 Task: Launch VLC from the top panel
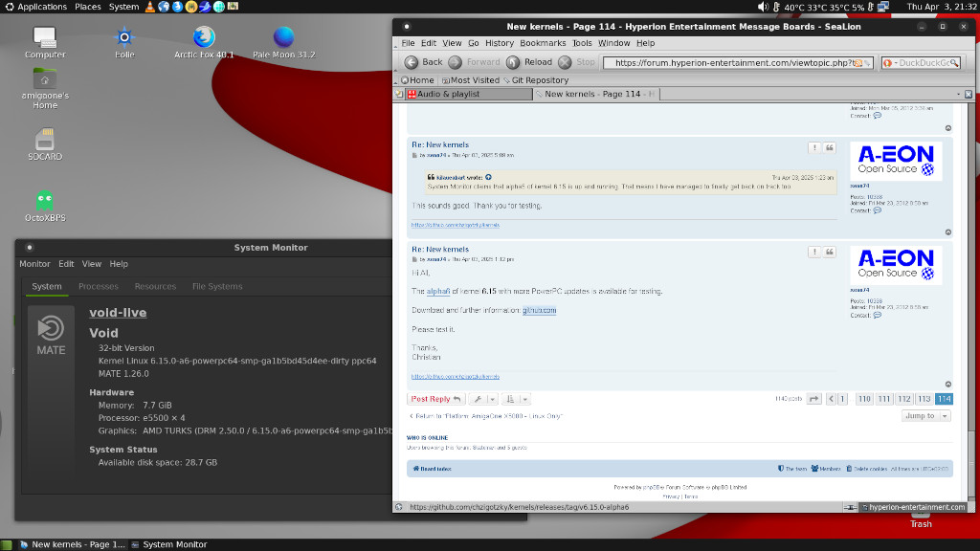[150, 7]
